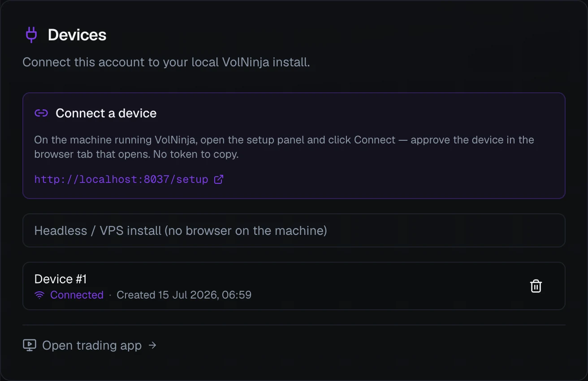Delete Device #1 with the trash icon

pos(536,286)
